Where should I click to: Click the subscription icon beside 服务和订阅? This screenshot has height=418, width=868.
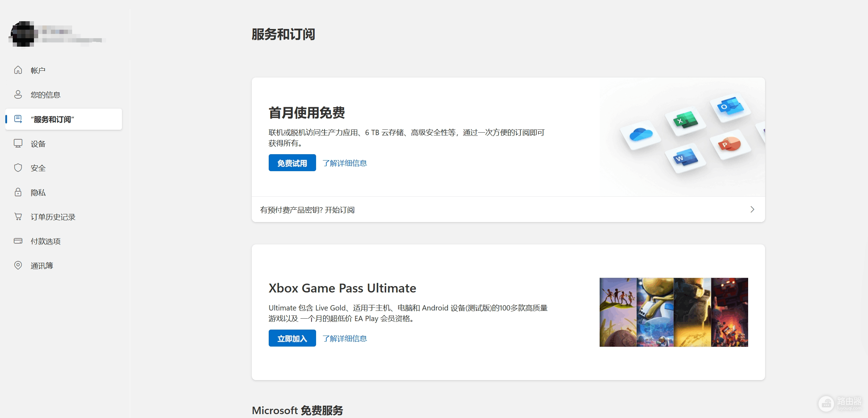tap(18, 119)
